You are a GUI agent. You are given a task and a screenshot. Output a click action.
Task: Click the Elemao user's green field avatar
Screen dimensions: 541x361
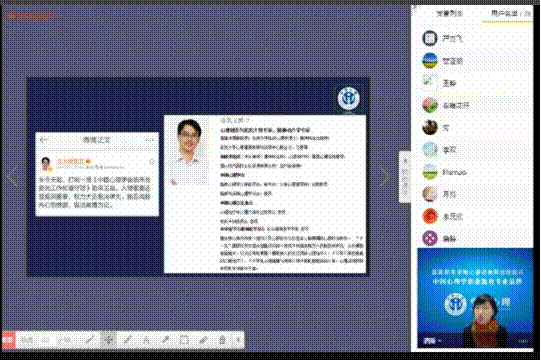click(430, 172)
